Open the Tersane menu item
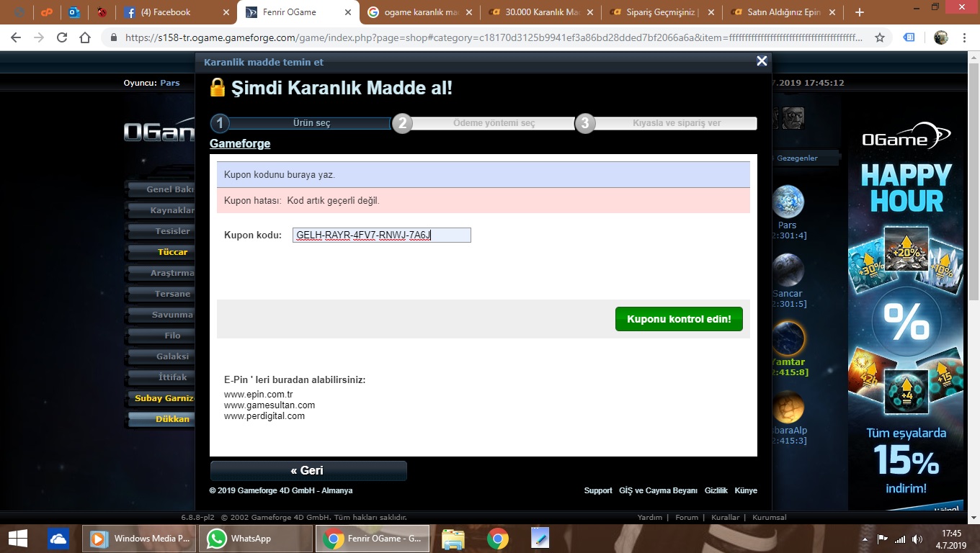Viewport: 980px width, 553px height. (160, 294)
